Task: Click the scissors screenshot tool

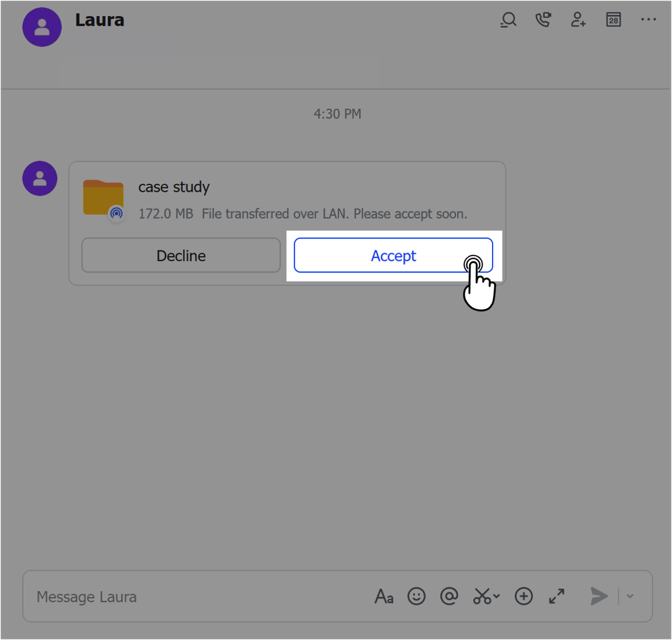Action: tap(482, 596)
